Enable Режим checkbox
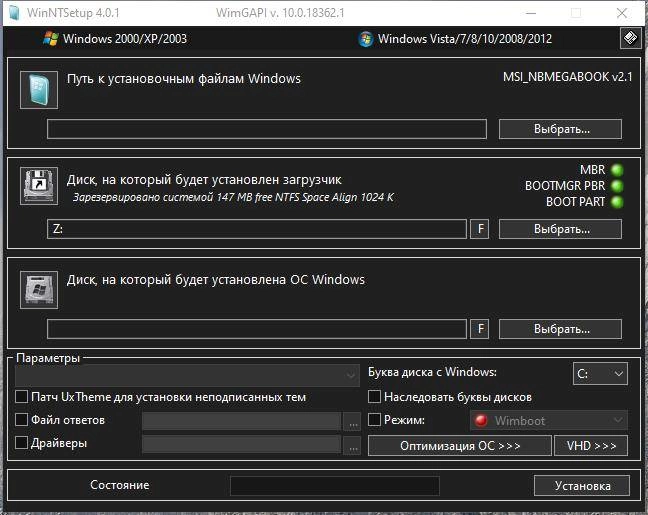 click(x=374, y=420)
